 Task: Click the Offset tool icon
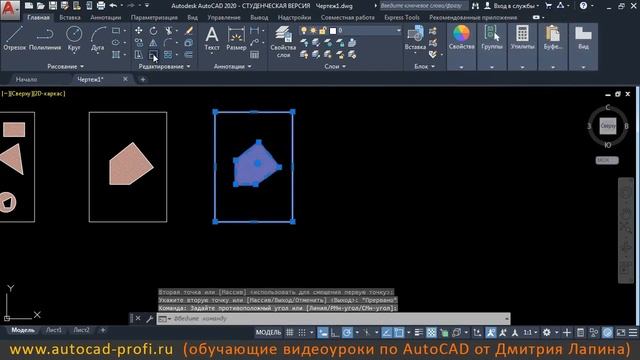(188, 54)
